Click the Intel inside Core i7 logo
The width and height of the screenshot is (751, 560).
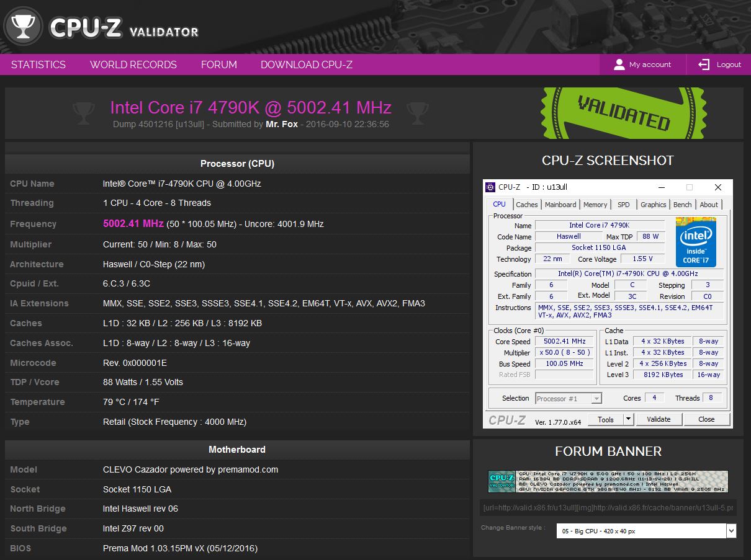(x=696, y=242)
